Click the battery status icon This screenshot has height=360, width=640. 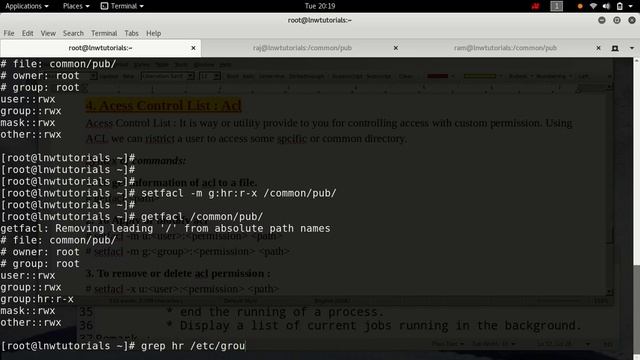coord(620,6)
